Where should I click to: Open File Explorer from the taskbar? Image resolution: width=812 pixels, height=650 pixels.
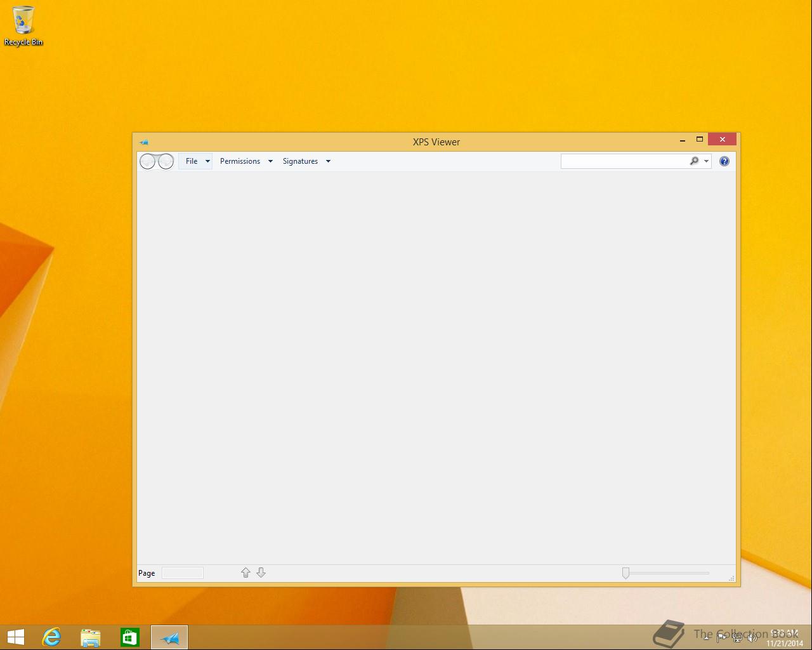click(91, 637)
